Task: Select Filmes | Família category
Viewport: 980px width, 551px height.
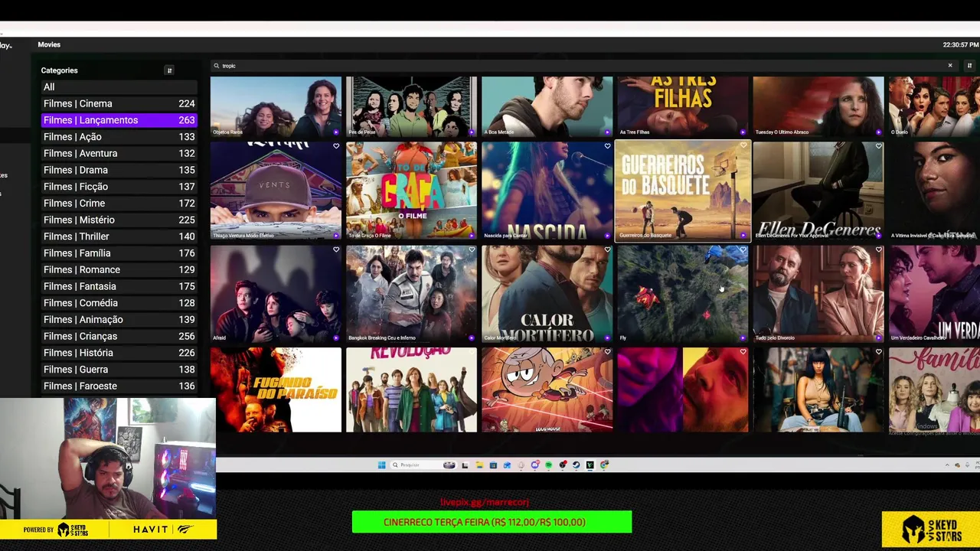Action: click(x=119, y=253)
